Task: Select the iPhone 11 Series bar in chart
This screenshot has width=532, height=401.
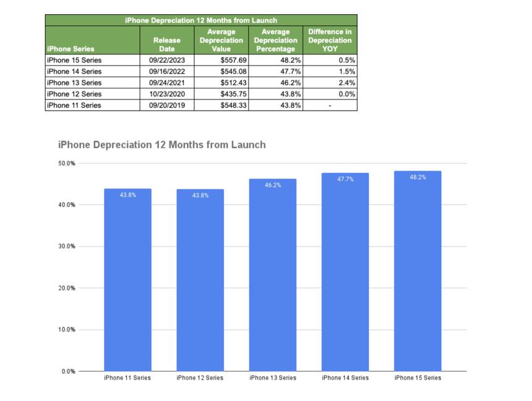Action: tap(127, 279)
